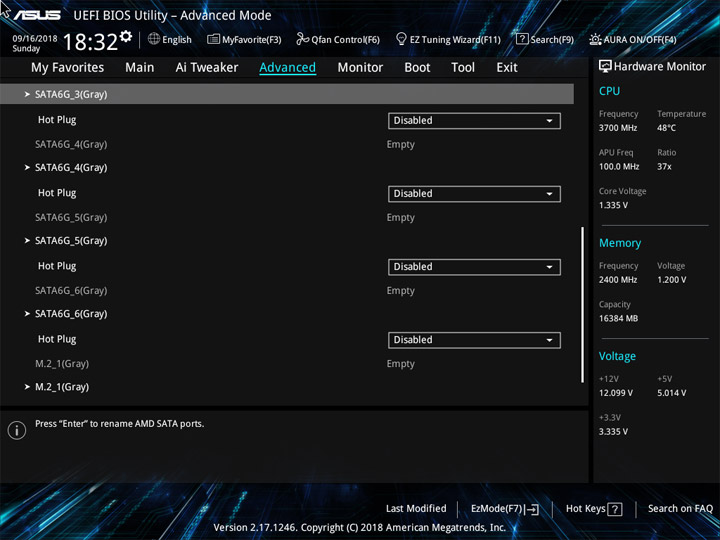
Task: Click the 3.335 V reading
Action: pos(613,432)
